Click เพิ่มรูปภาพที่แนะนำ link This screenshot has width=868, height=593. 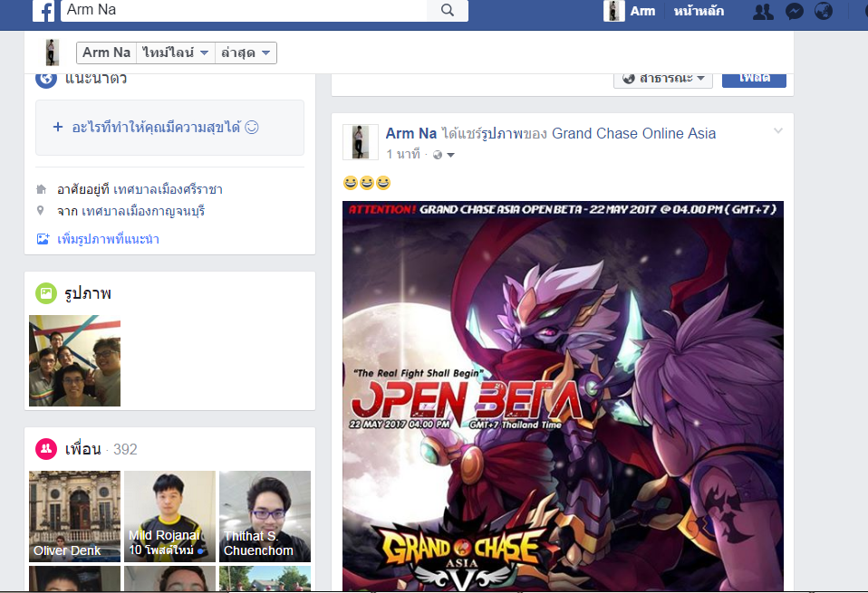click(108, 239)
